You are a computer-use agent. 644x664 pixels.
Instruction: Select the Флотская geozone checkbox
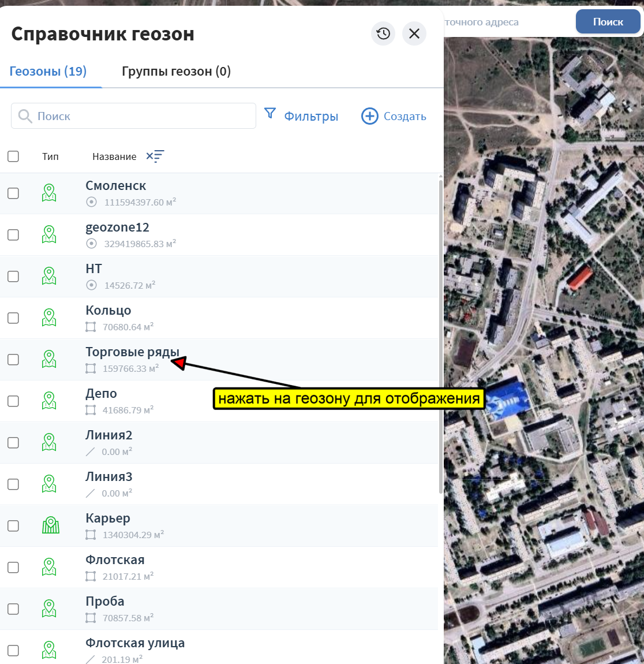(13, 568)
